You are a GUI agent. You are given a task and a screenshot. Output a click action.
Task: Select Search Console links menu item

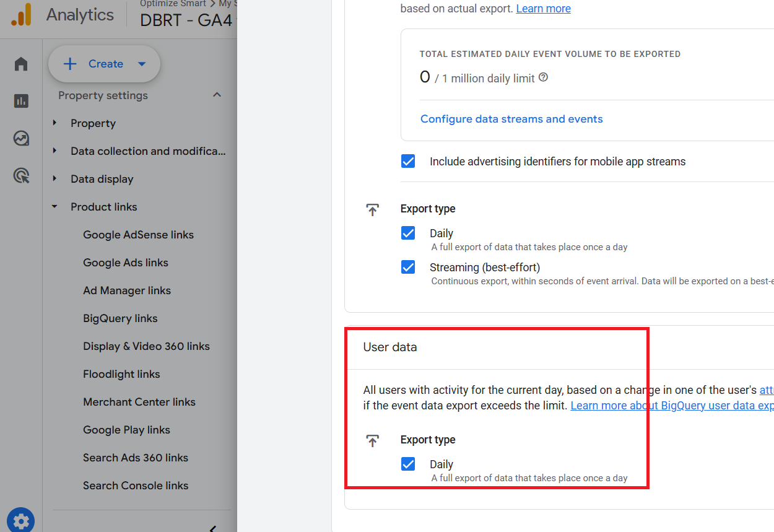136,486
